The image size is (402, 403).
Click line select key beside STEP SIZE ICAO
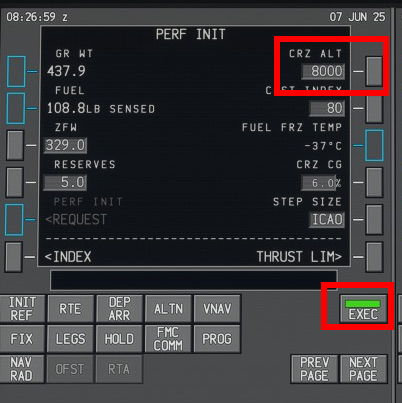(x=374, y=220)
